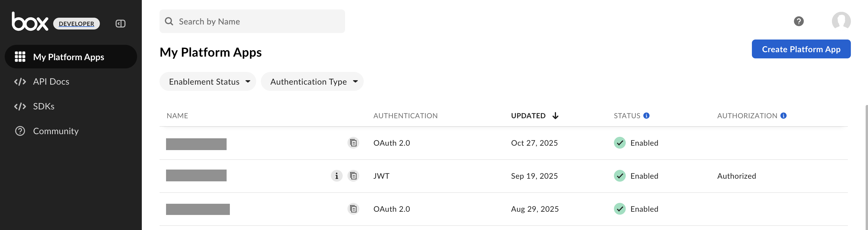
Task: Click the NAME column header
Action: tap(177, 115)
